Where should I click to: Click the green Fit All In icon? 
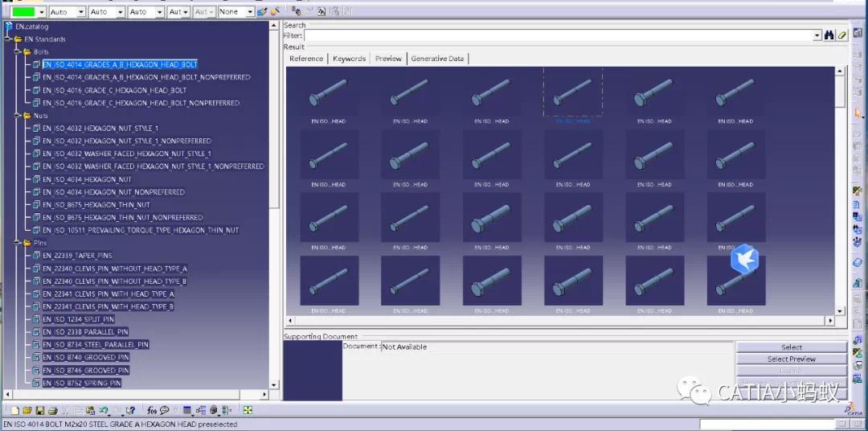coord(248,411)
